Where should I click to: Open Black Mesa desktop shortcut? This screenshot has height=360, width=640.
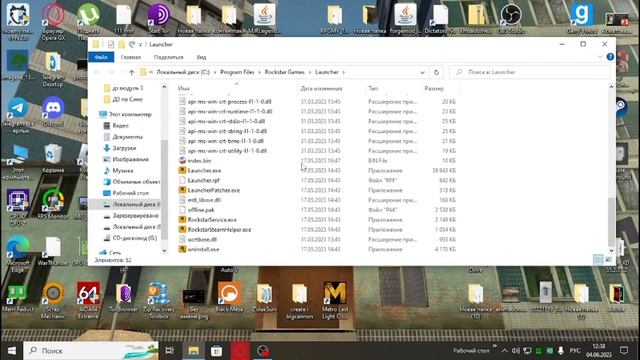pos(229,297)
